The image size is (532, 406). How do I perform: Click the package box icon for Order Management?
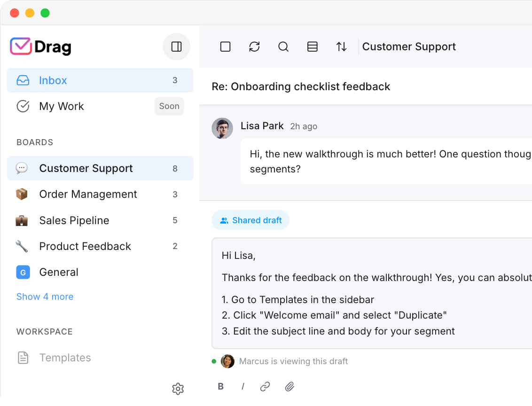tap(22, 195)
